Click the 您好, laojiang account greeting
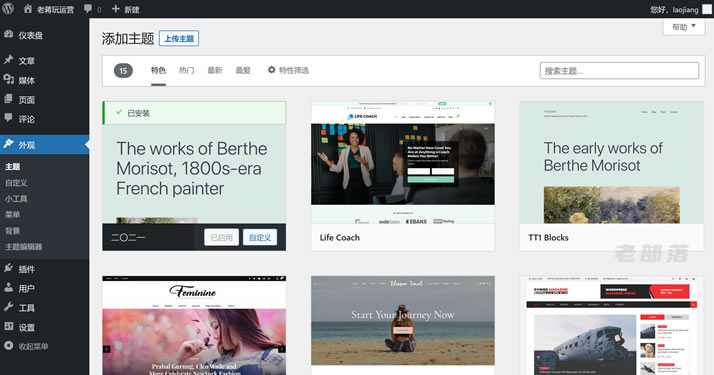The width and height of the screenshot is (714, 375). coord(674,10)
